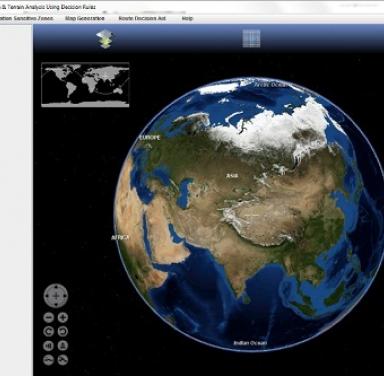Click the up arrow on the pan control
Screen dimensions: 384x376
(x=56, y=288)
